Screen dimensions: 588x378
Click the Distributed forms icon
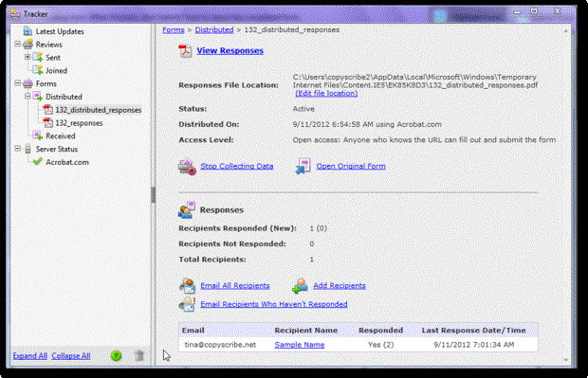(38, 97)
